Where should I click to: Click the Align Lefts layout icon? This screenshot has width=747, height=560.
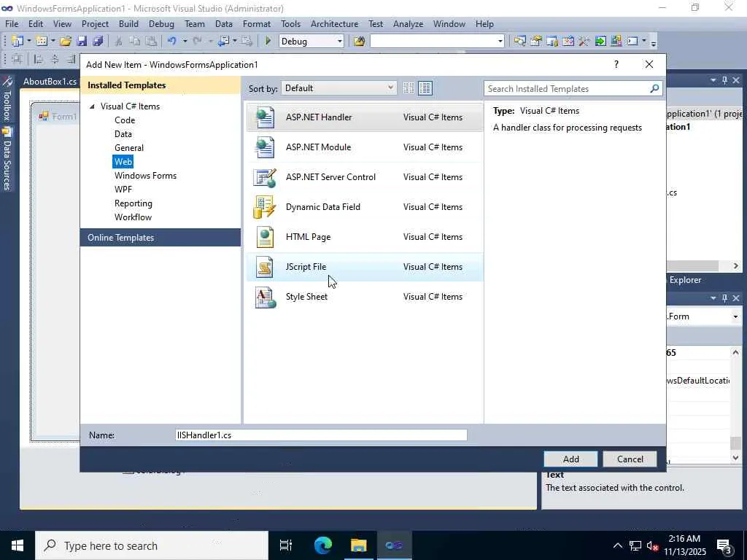coord(39,59)
